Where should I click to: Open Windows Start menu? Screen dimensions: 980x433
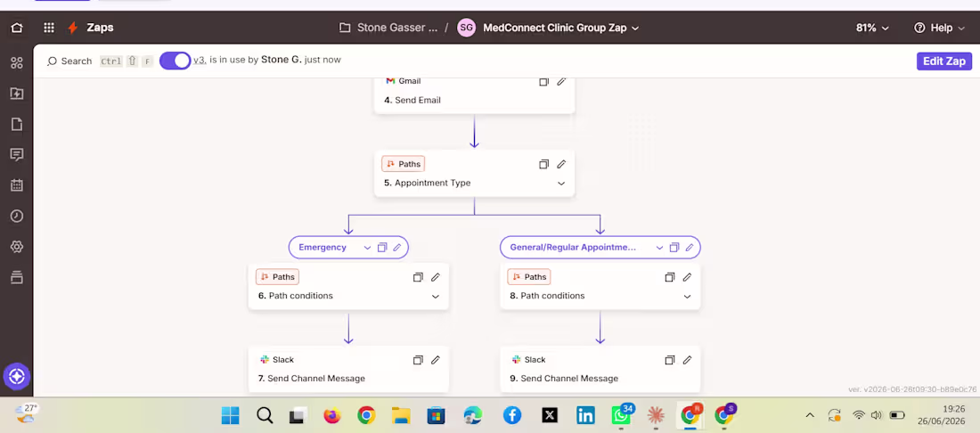pos(230,415)
